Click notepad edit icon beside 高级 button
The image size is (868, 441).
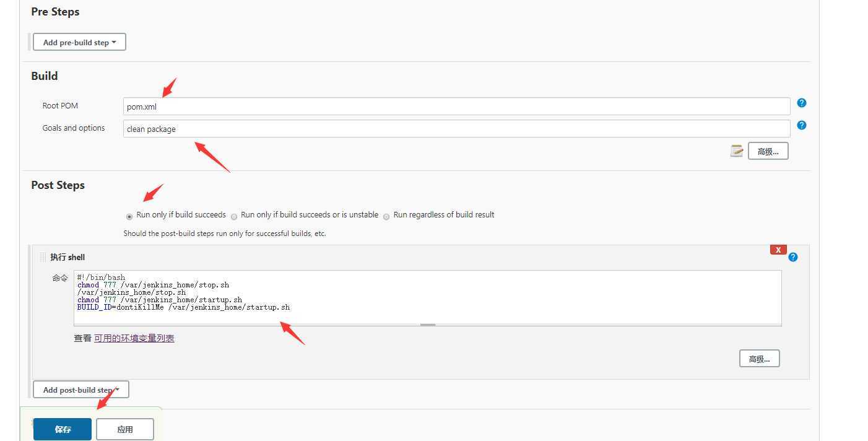tap(736, 151)
